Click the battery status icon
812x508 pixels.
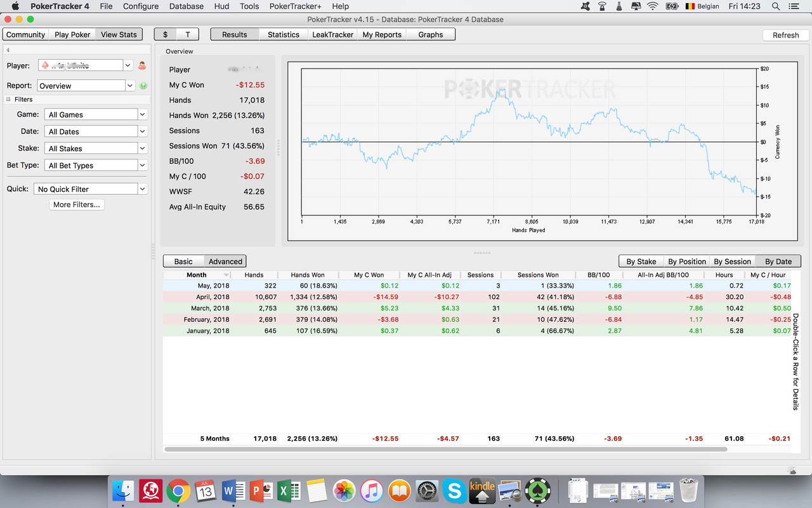tap(673, 6)
